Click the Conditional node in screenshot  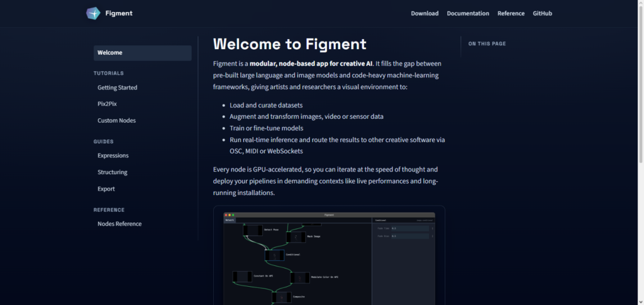click(274, 255)
